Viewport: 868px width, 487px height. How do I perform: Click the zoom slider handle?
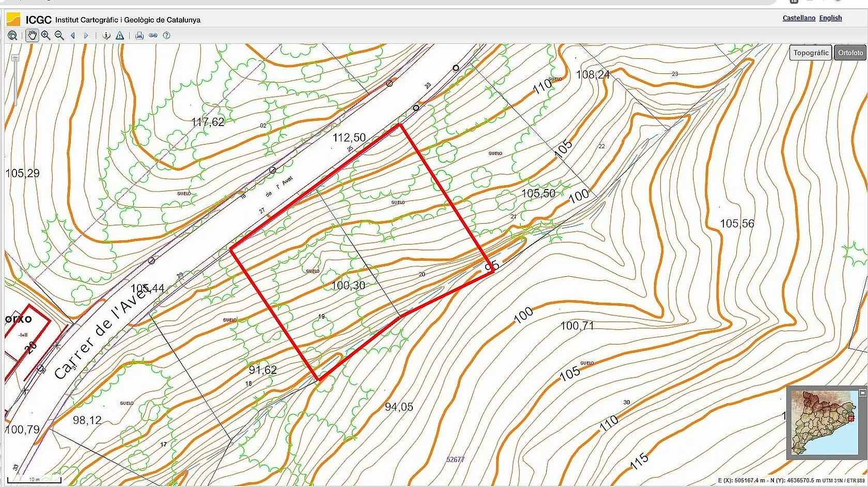pyautogui.click(x=15, y=58)
